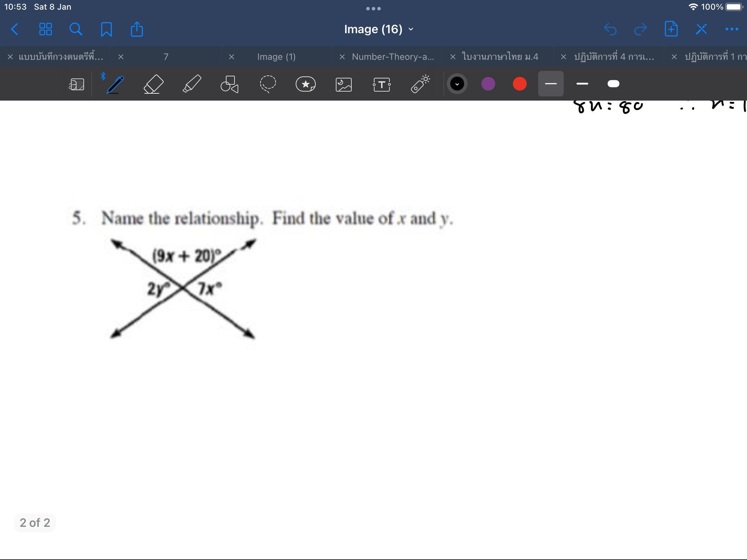Viewport: 747px width, 560px height.
Task: Select the Lasso selection tool
Action: [x=268, y=84]
